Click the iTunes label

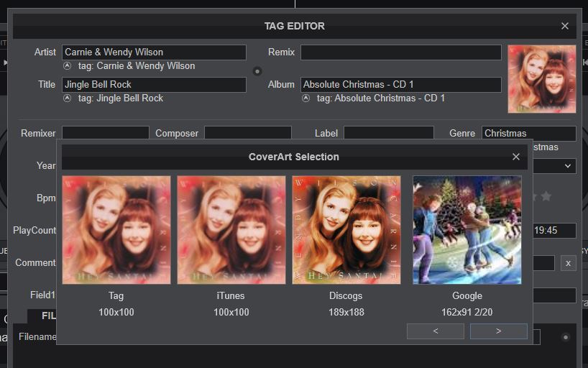[231, 296]
